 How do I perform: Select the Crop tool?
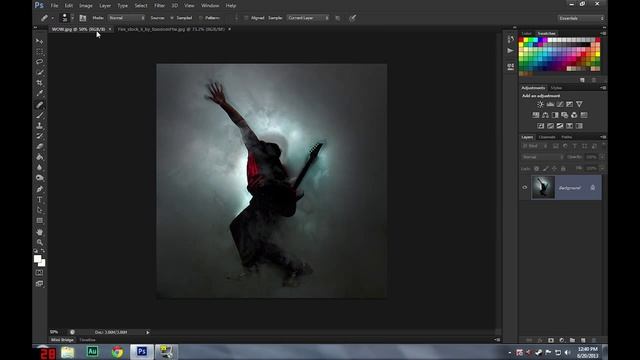40,83
